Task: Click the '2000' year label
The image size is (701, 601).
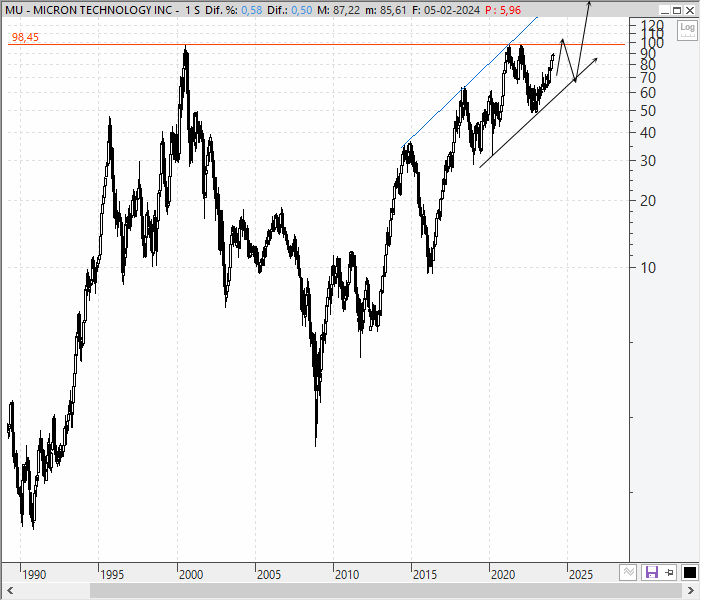Action: tap(190, 575)
